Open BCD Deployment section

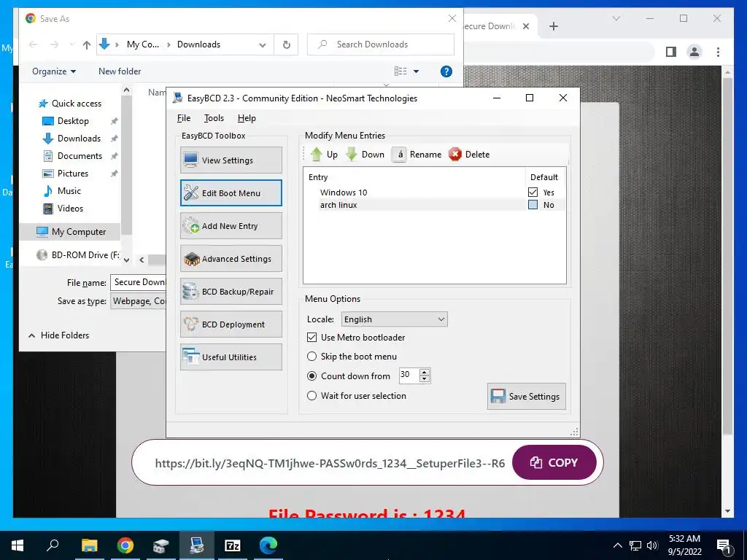point(231,324)
